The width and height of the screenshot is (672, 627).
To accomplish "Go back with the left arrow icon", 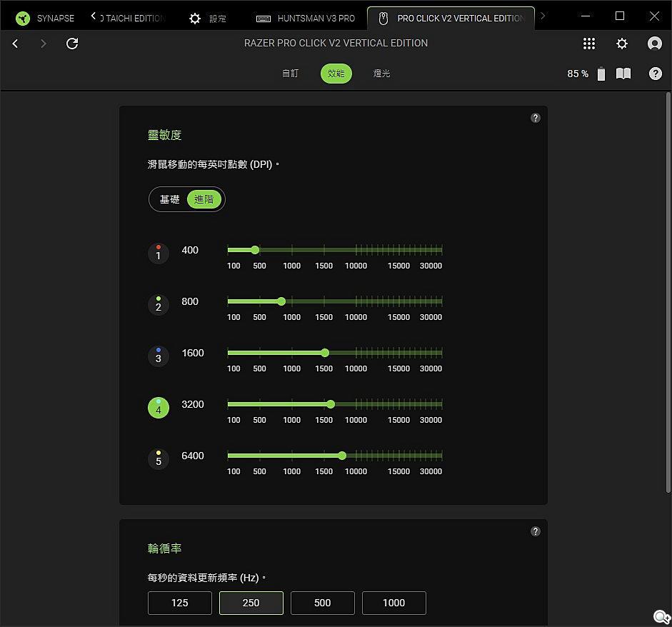I will coord(15,44).
